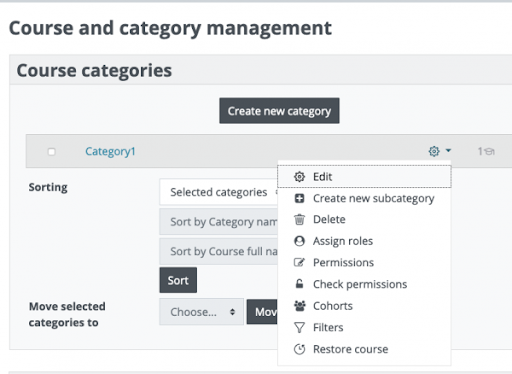
Task: Click the Restore course clock icon
Action: coord(299,349)
